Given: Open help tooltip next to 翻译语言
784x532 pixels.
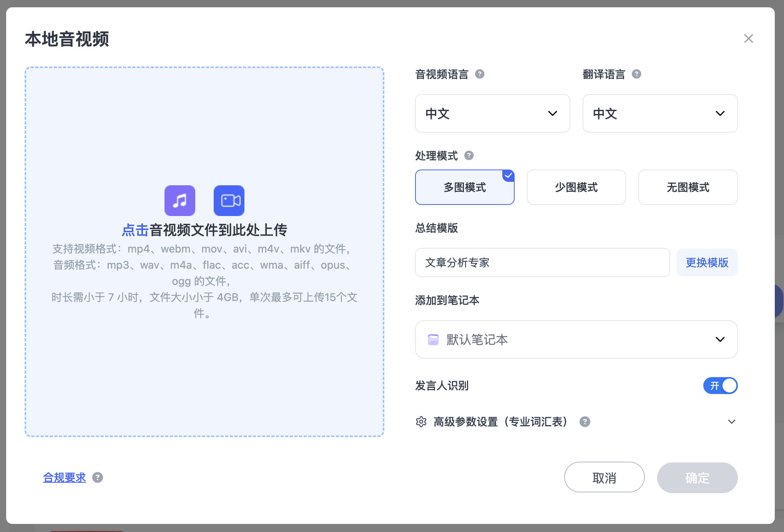Looking at the screenshot, I should coord(636,74).
